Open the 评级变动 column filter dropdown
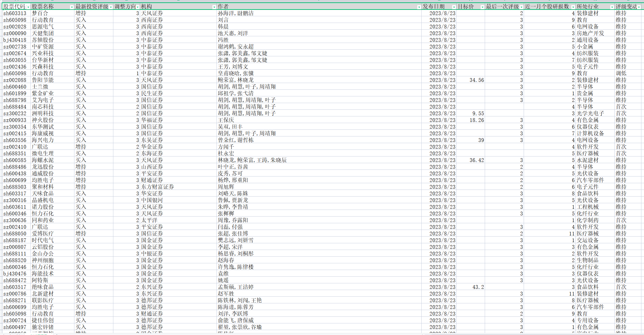Image resolution: width=644 pixels, height=335 pixels. click(x=639, y=7)
